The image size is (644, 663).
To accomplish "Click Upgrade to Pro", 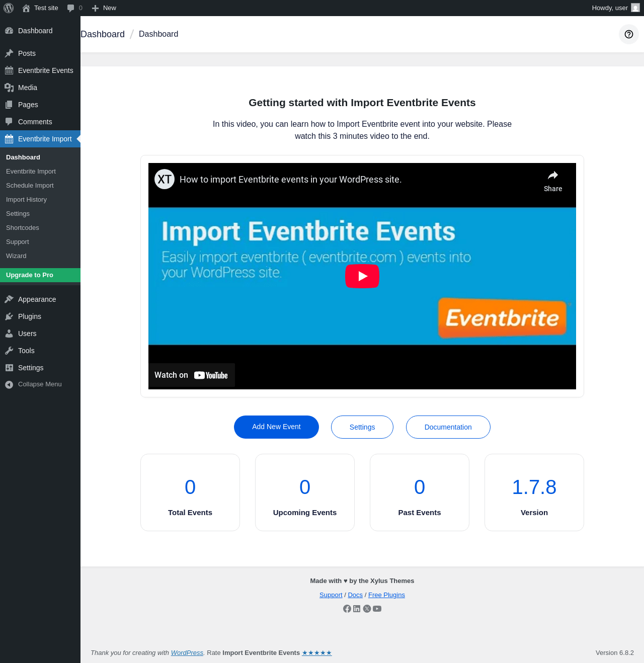I will click(40, 275).
